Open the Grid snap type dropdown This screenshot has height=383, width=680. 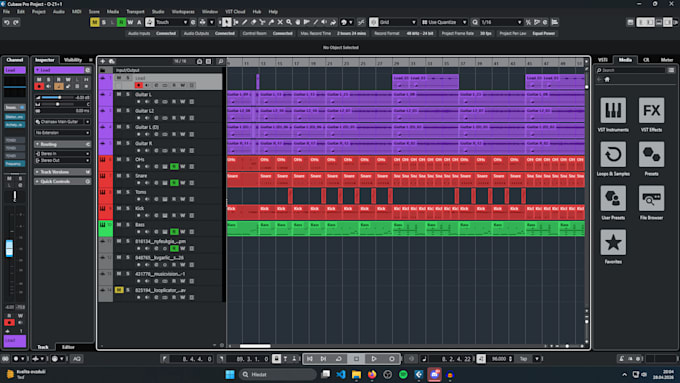pos(398,22)
